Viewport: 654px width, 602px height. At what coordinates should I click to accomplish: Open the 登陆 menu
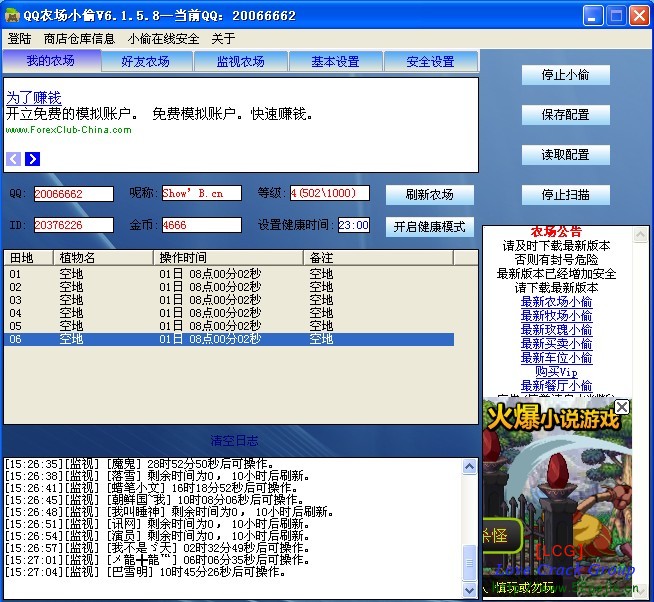pyautogui.click(x=19, y=39)
